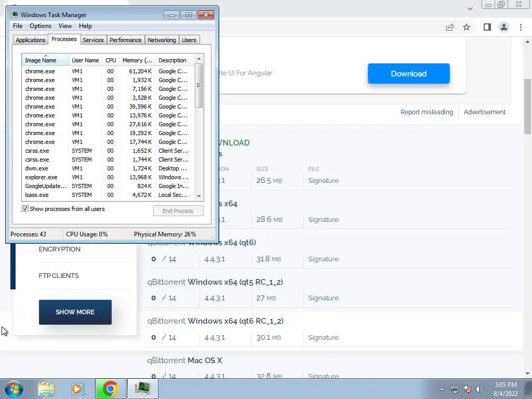This screenshot has height=399, width=532.
Task: Open Signature link for 27 MB file
Action: click(x=323, y=298)
